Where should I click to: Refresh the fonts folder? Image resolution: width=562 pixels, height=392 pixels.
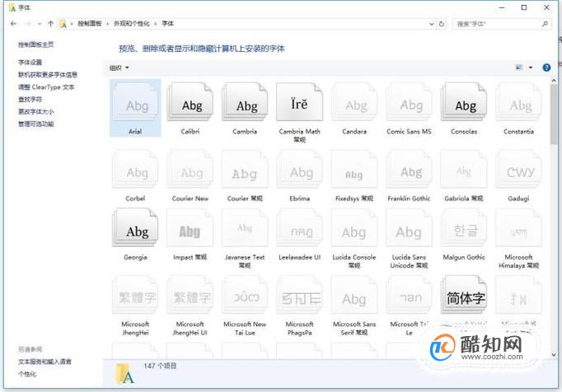coord(442,24)
